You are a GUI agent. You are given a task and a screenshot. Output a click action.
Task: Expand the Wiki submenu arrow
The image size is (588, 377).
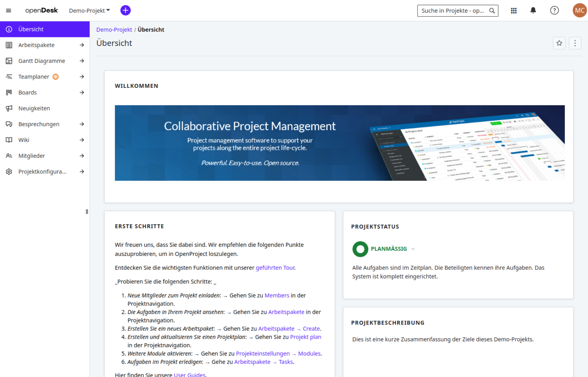coord(82,140)
